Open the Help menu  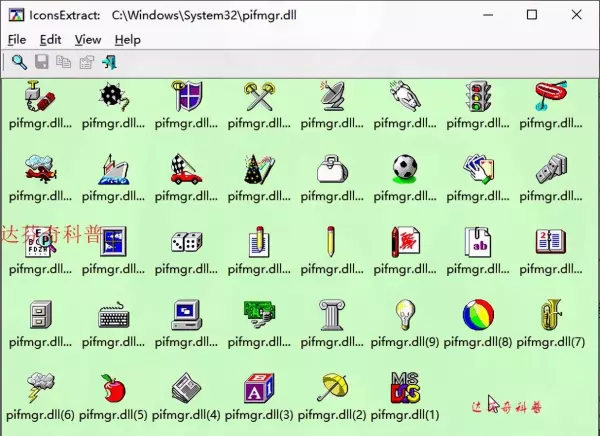pyautogui.click(x=127, y=40)
